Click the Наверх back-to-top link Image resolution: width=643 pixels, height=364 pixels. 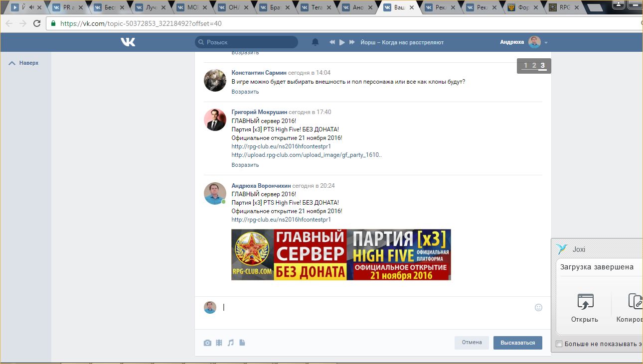coord(29,63)
